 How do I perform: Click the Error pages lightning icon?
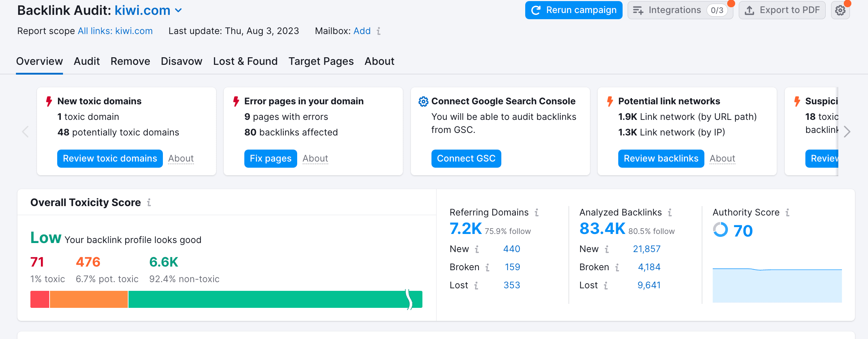236,101
